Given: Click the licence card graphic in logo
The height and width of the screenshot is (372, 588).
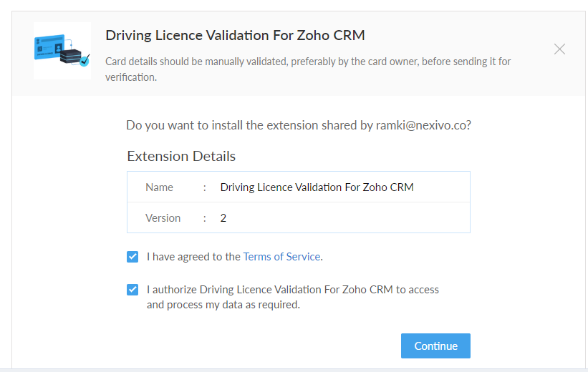Looking at the screenshot, I should point(49,46).
